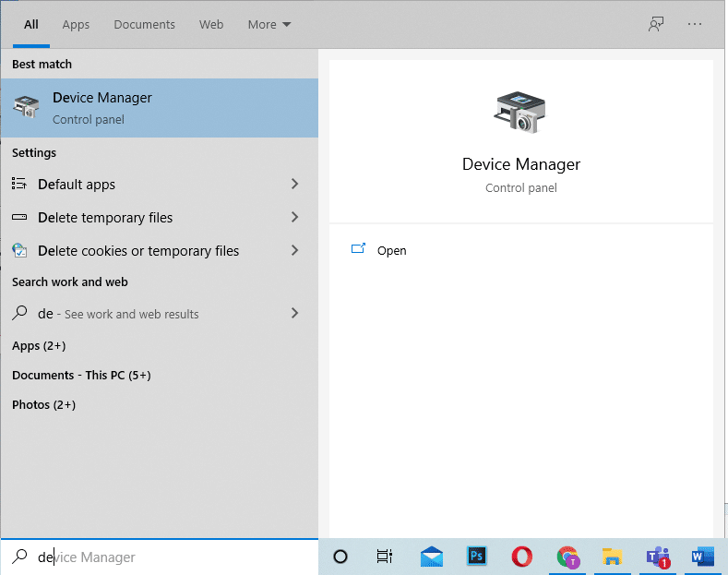Open the feedback icon in search header
Screen dimensions: 728x575
coord(656,25)
